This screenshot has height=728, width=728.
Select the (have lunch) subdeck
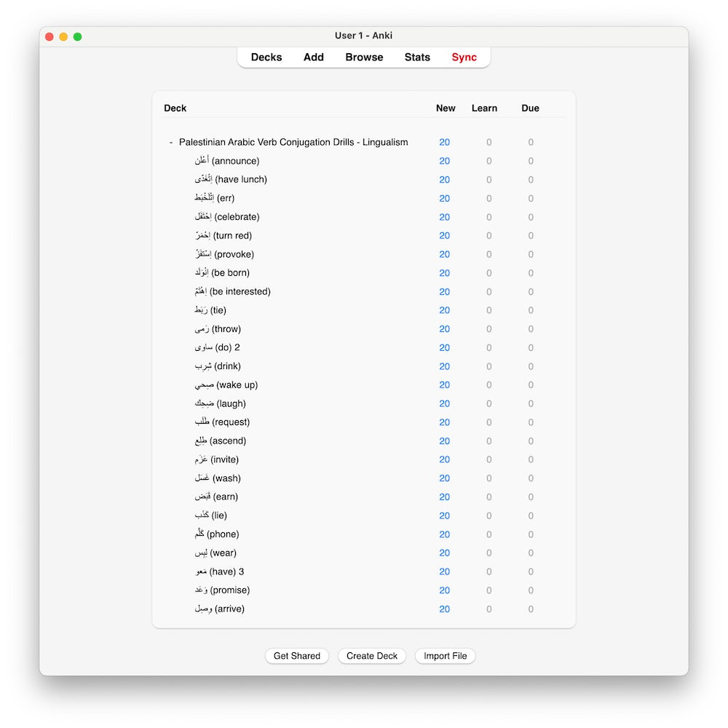coord(230,180)
